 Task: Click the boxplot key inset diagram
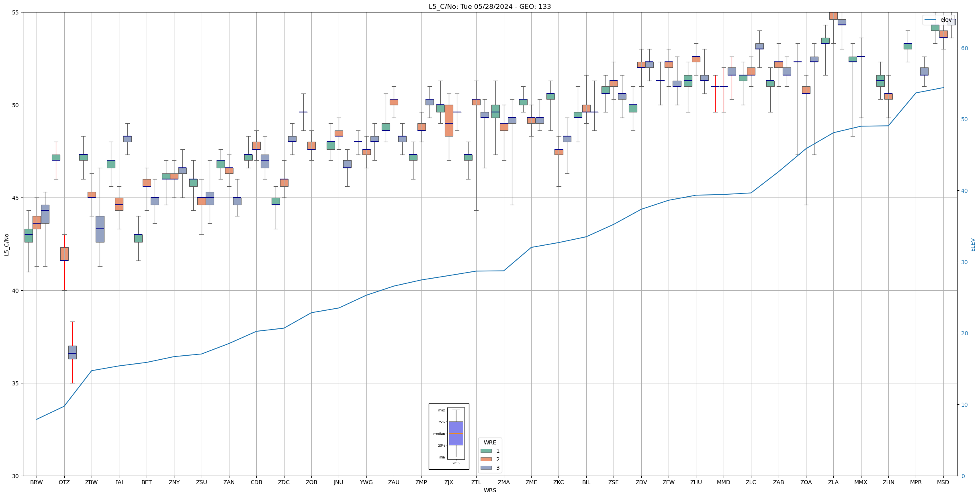[449, 436]
